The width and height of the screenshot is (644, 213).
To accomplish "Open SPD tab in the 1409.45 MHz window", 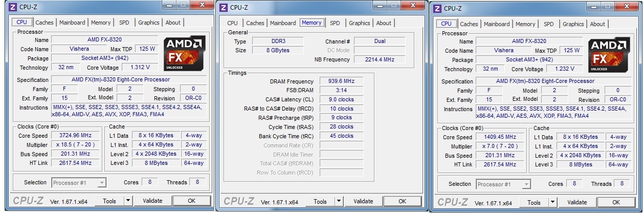I will pyautogui.click(x=549, y=24).
